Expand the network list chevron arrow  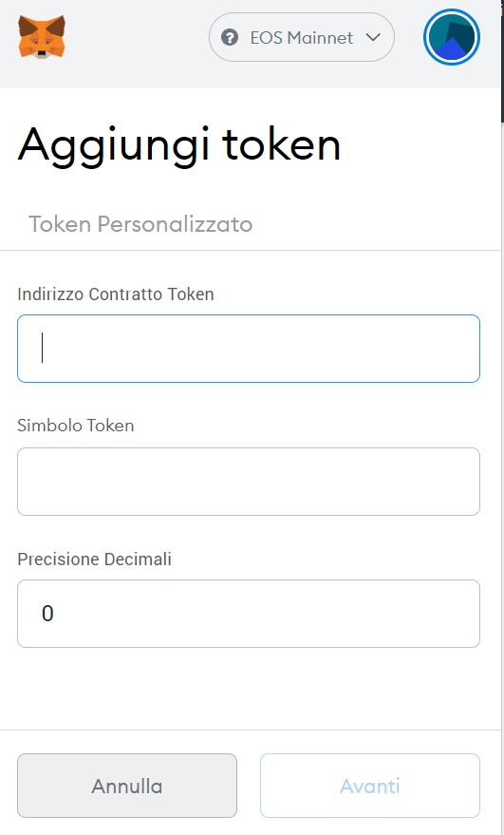click(373, 37)
